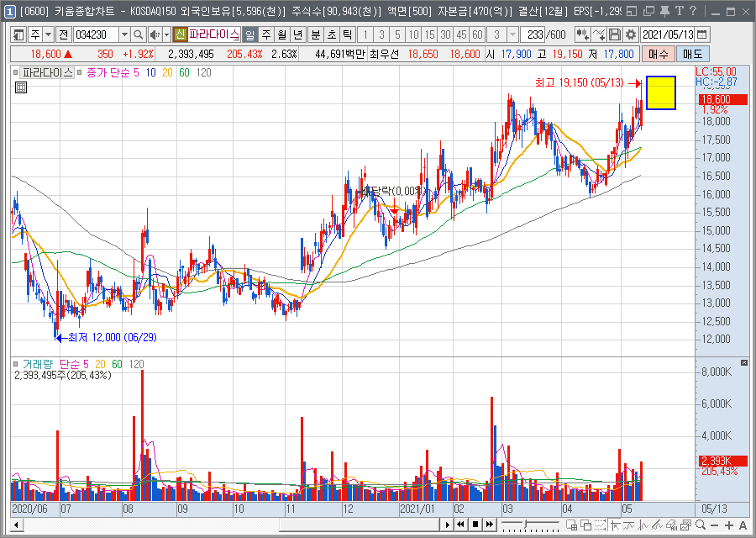Select interval preset 5
756x538 pixels.
coord(397,34)
